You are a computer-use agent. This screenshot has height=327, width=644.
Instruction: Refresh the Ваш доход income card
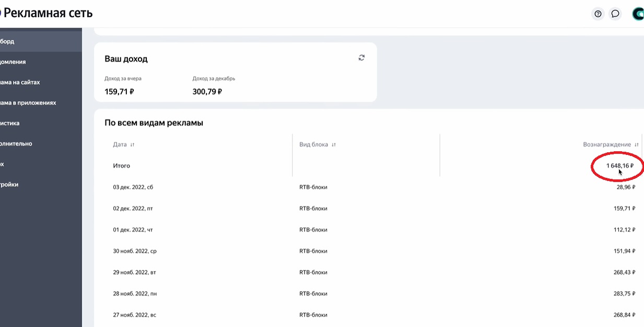click(361, 58)
